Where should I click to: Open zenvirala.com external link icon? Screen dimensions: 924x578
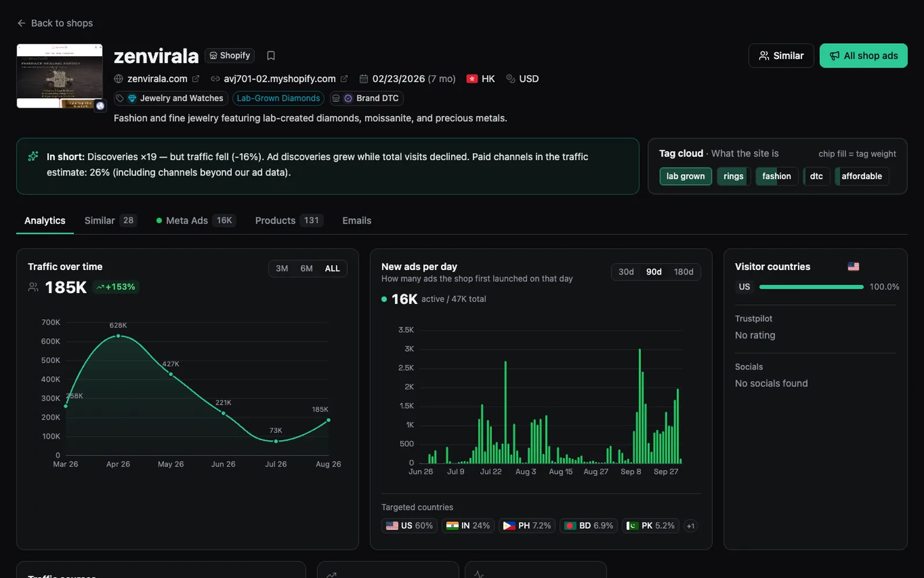196,79
